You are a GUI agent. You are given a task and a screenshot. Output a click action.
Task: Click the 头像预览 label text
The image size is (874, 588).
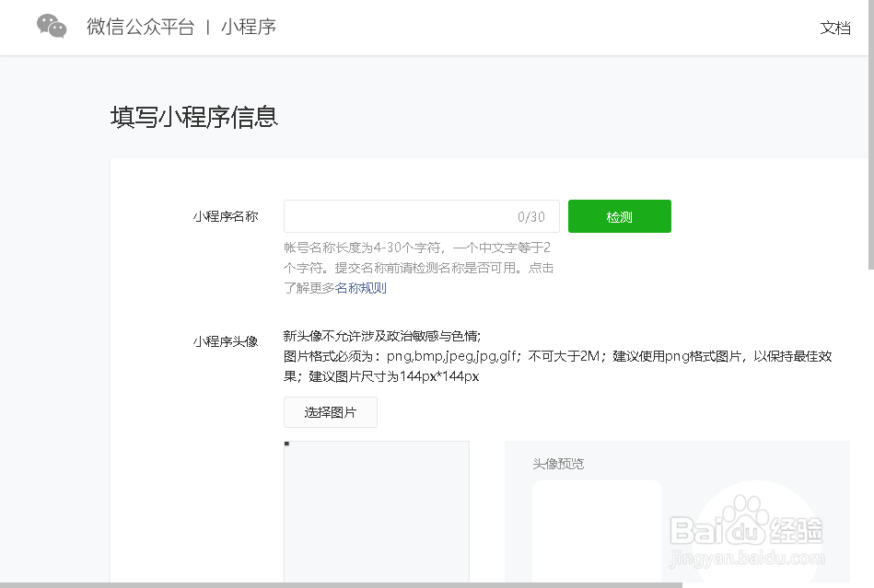point(558,464)
